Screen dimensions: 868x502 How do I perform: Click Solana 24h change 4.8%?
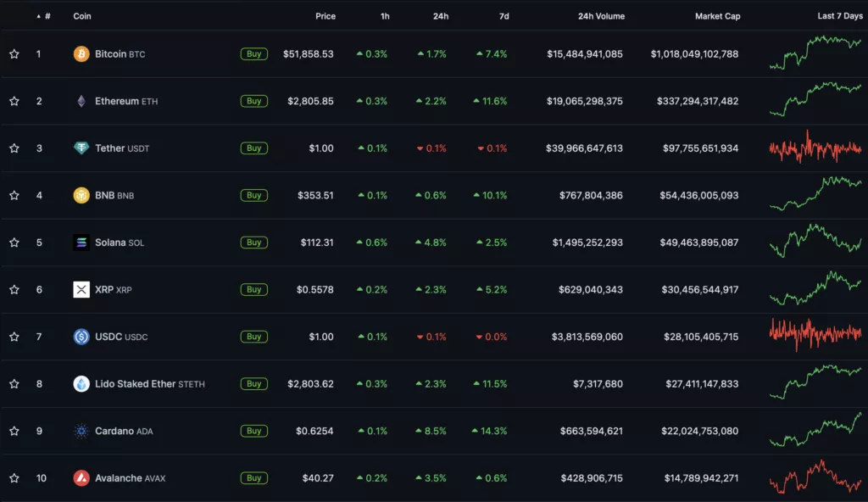coord(431,243)
